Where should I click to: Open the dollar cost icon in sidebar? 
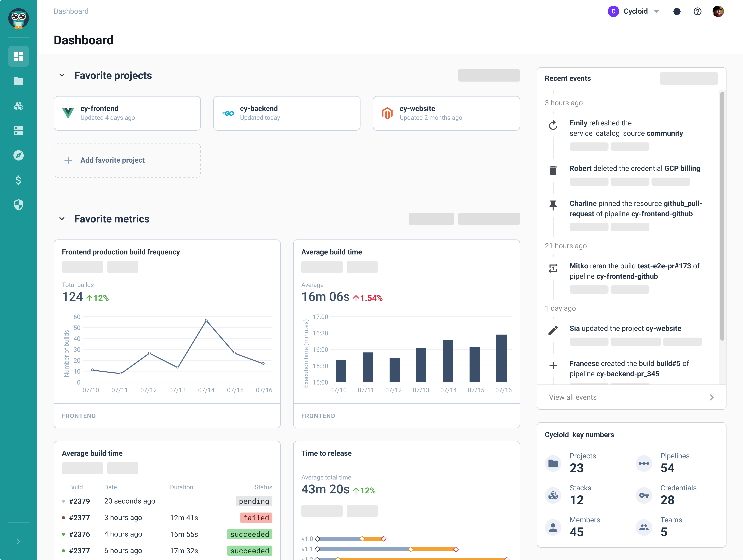click(x=18, y=180)
